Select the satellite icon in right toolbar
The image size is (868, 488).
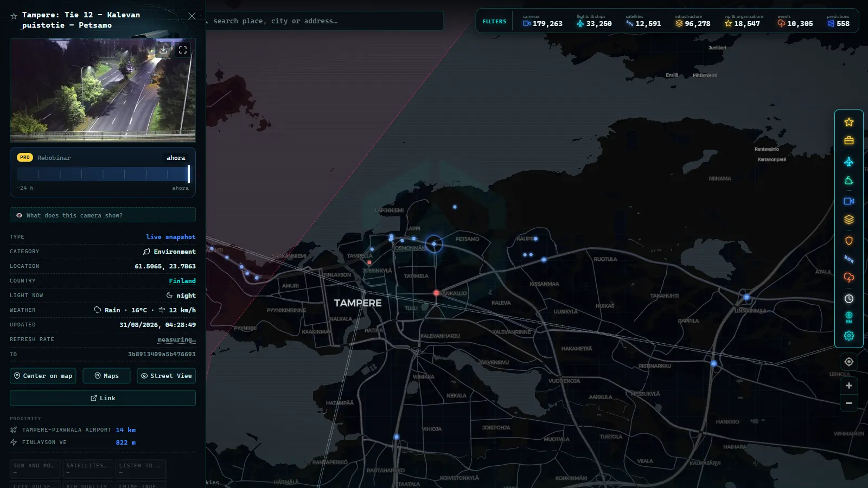pos(849,259)
